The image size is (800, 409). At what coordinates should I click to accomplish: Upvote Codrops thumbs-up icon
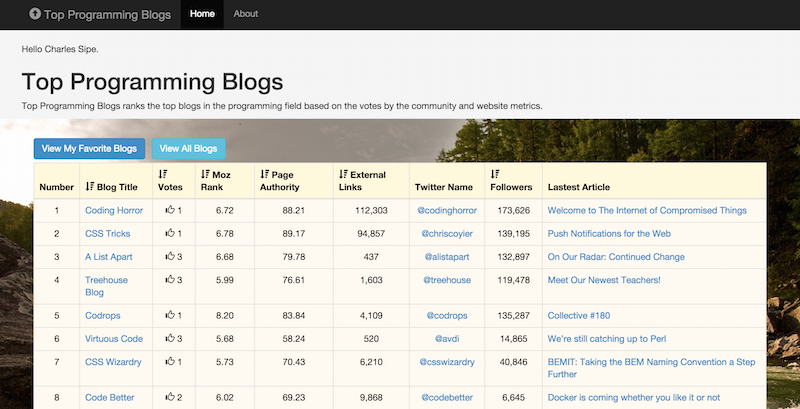pyautogui.click(x=170, y=315)
